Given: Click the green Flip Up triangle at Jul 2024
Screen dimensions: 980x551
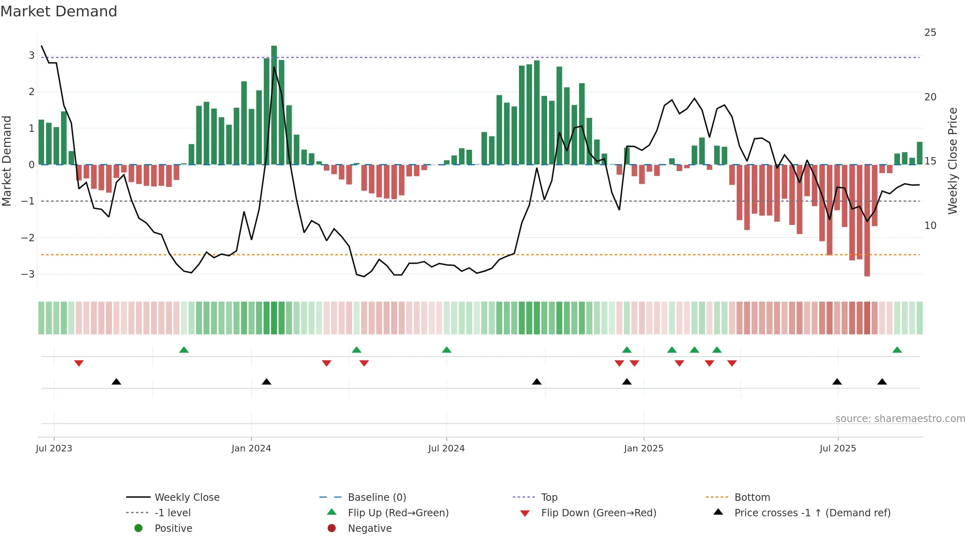Looking at the screenshot, I should point(447,350).
